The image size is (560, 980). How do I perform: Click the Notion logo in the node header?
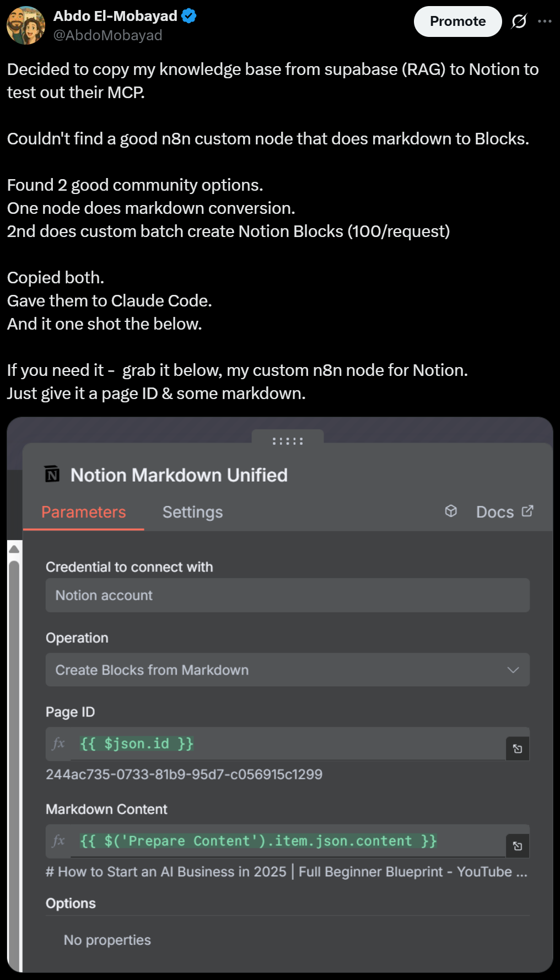click(x=52, y=474)
